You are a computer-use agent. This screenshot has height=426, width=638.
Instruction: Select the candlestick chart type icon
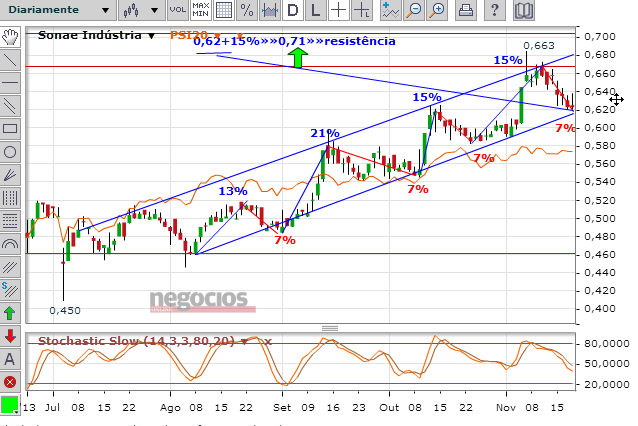[131, 10]
